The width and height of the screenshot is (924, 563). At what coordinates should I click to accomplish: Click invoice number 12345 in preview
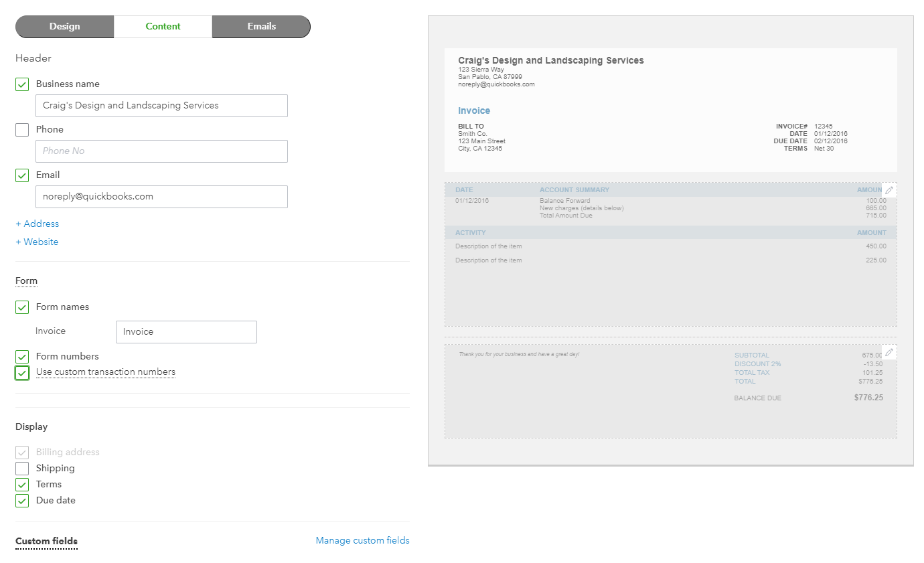[x=824, y=127]
